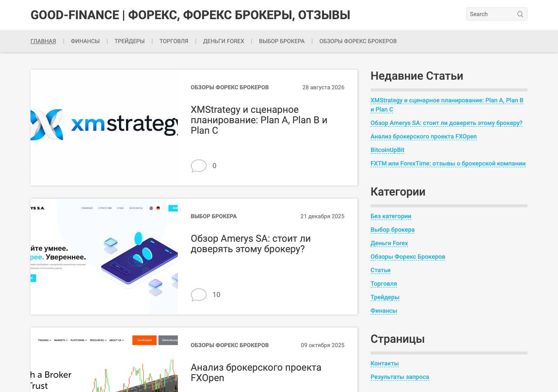Open the Amerys SA article thumbnail
Viewport: 558px width, 392px height.
[x=104, y=257]
